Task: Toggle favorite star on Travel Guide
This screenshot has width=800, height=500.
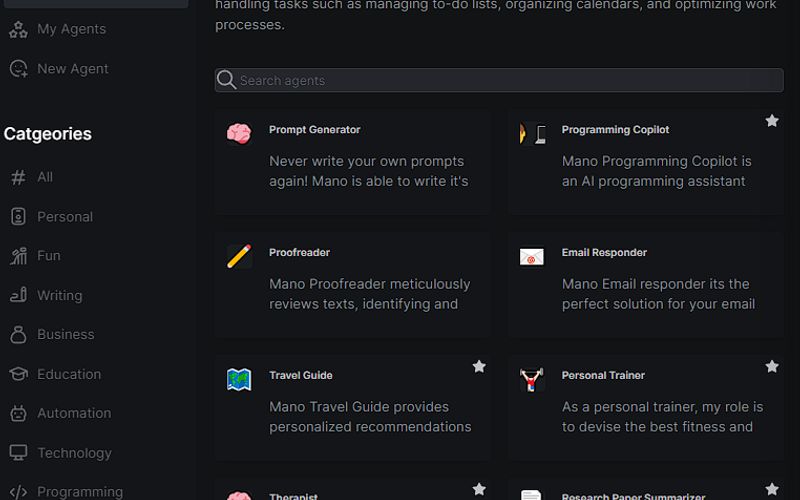Action: pos(479,367)
